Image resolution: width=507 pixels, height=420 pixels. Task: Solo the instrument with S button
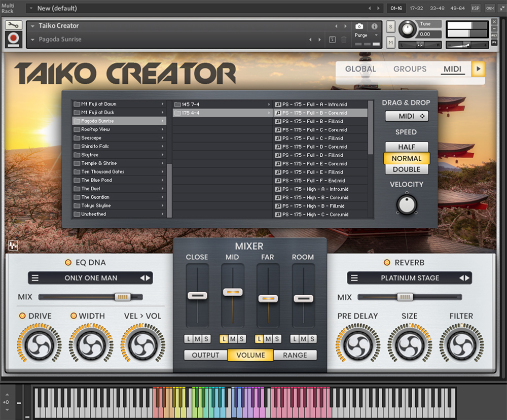pos(390,27)
